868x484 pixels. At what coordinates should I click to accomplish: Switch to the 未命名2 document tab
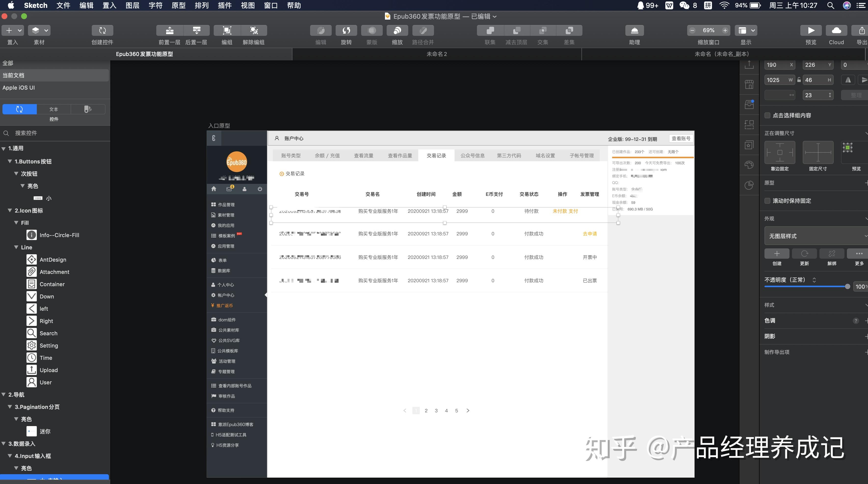point(436,54)
